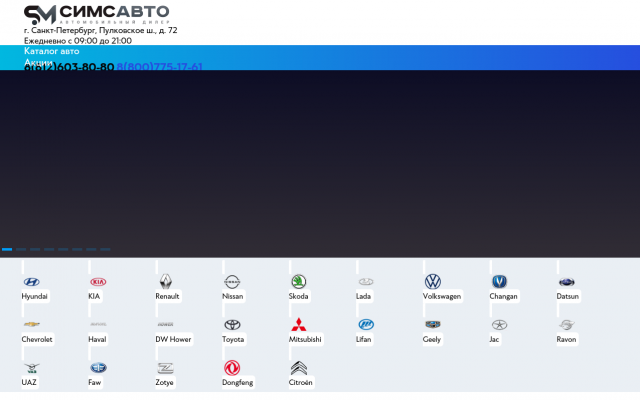Click the DW Hower logo icon

[x=165, y=324]
